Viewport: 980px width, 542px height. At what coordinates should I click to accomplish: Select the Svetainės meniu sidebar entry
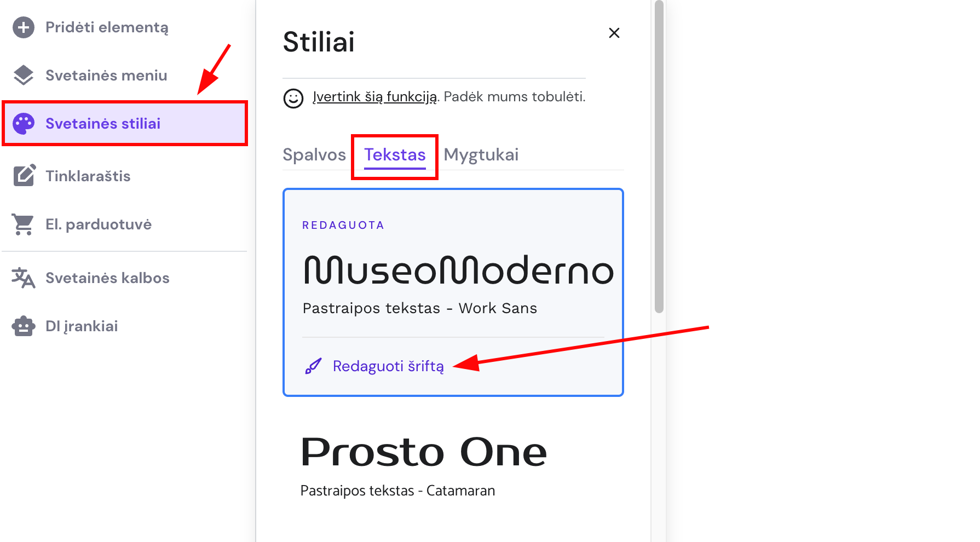106,75
